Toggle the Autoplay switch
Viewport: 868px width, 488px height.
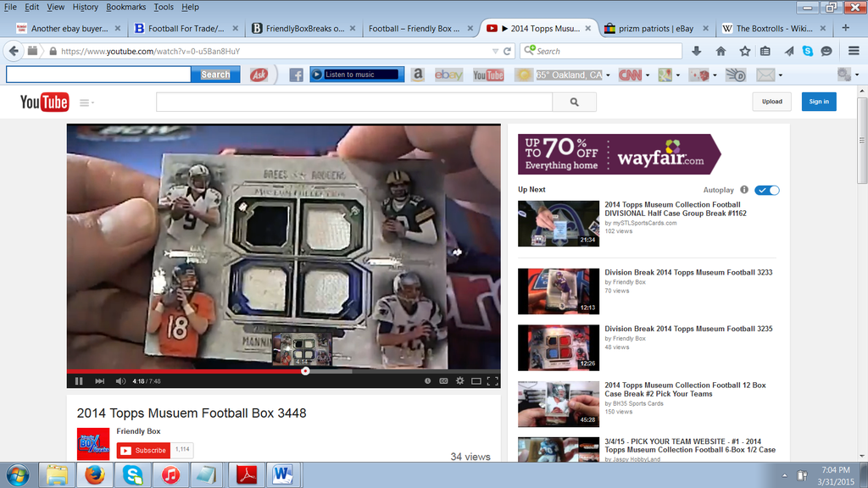[767, 190]
